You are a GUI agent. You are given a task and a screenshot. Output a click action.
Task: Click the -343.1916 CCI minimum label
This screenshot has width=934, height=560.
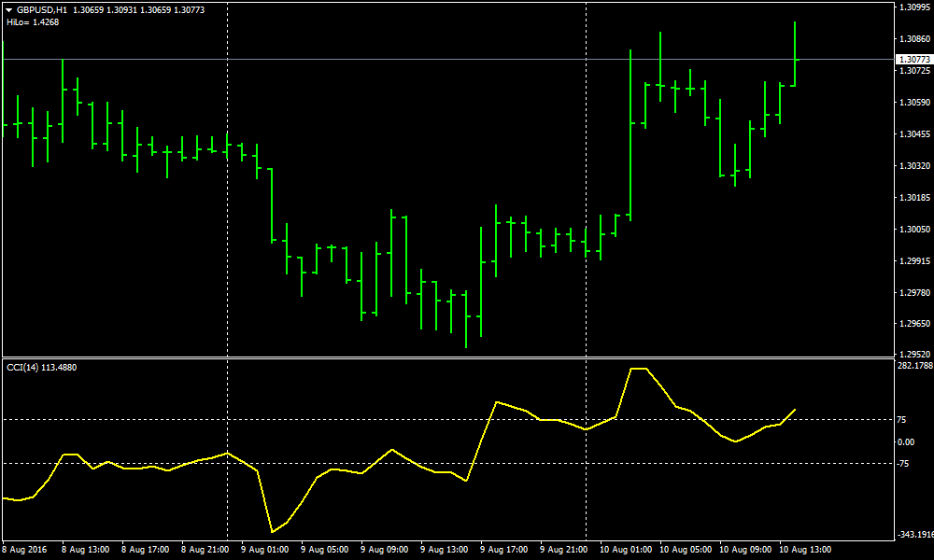pos(913,535)
